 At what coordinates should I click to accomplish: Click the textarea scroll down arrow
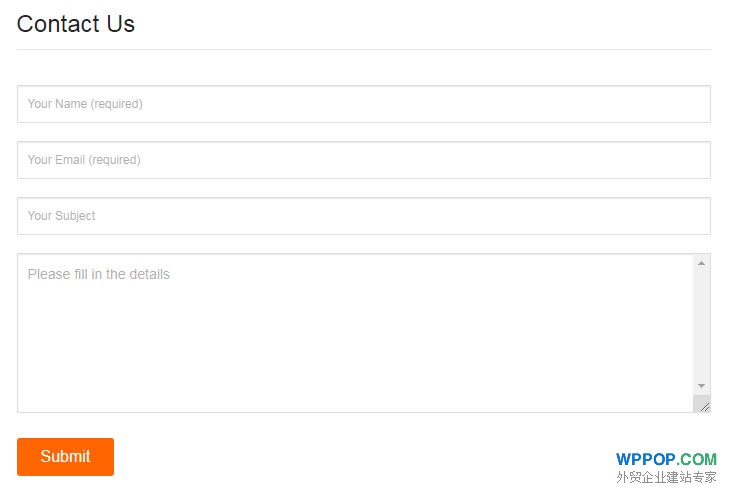click(701, 386)
